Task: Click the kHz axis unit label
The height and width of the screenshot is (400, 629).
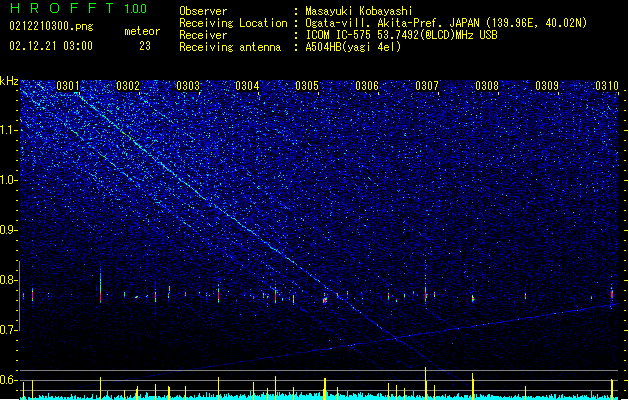Action: (9, 81)
